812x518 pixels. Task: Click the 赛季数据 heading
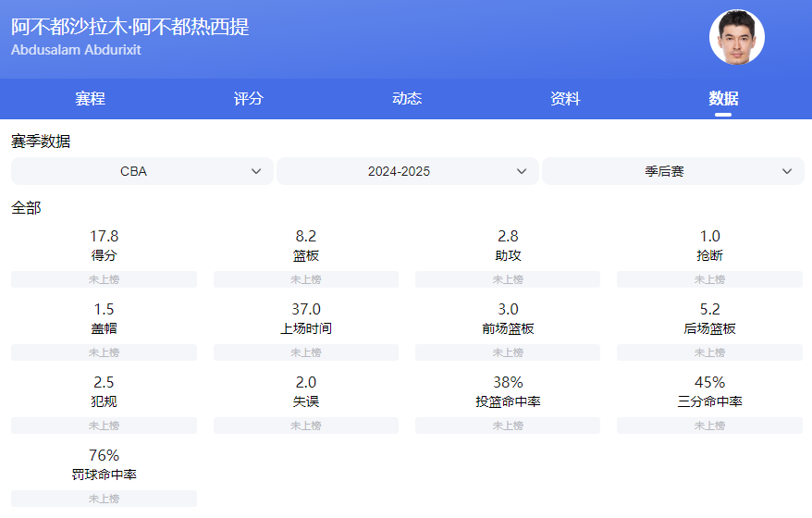(41, 141)
